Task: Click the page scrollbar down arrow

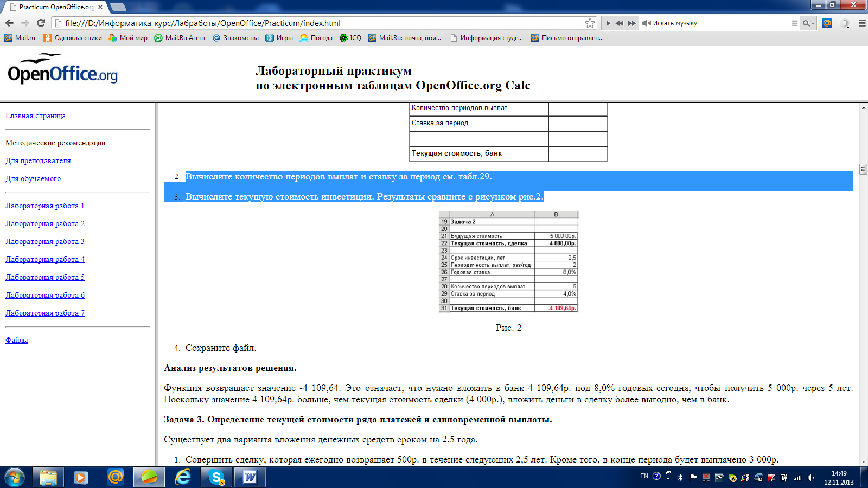Action: 863,461
